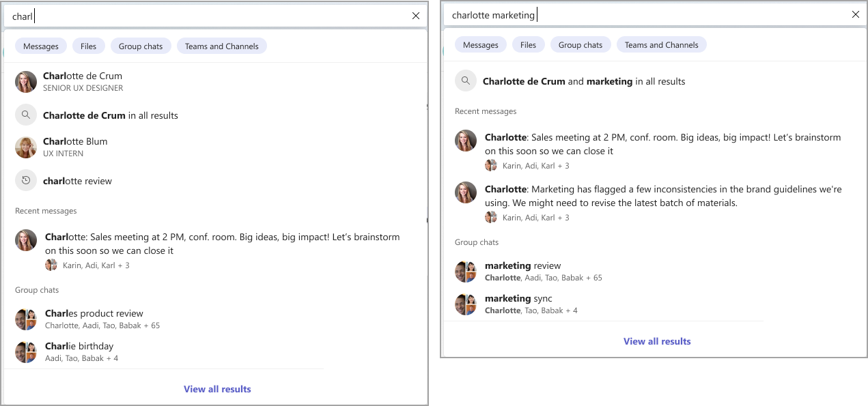The height and width of the screenshot is (406, 868).
Task: Select Group chats filter in the "charl" search panel
Action: 141,46
